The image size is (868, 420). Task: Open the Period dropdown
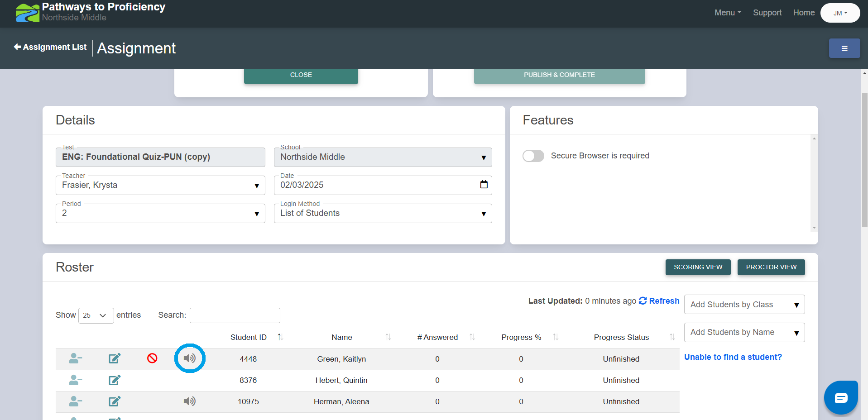click(x=160, y=213)
